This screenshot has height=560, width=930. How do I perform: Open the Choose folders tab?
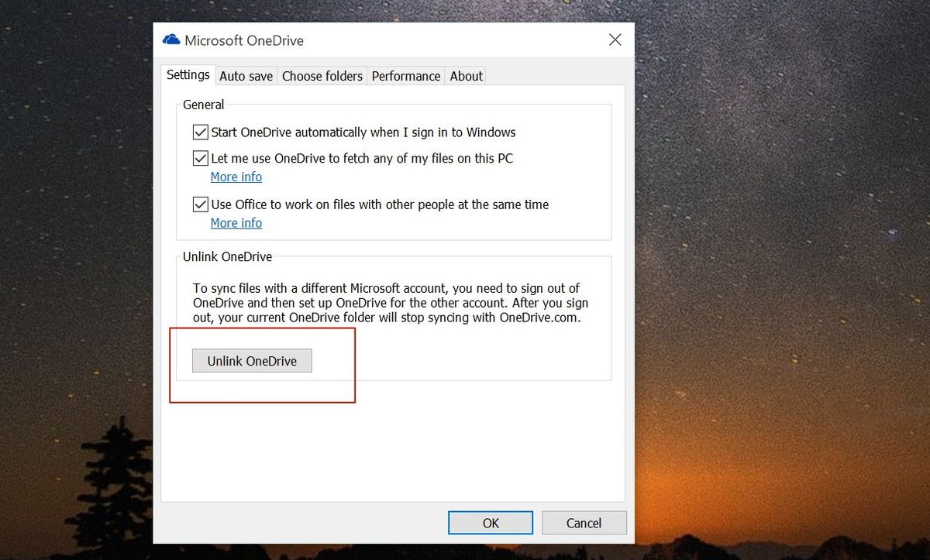tap(322, 75)
